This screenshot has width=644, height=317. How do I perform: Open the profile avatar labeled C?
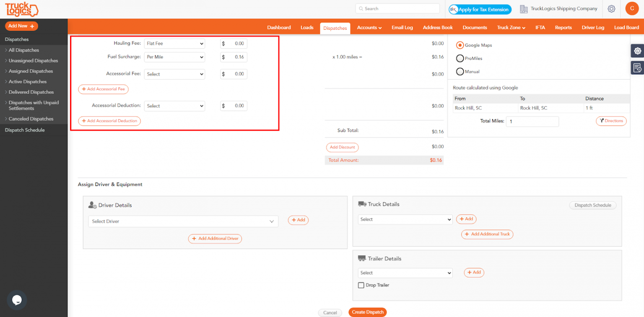(632, 8)
